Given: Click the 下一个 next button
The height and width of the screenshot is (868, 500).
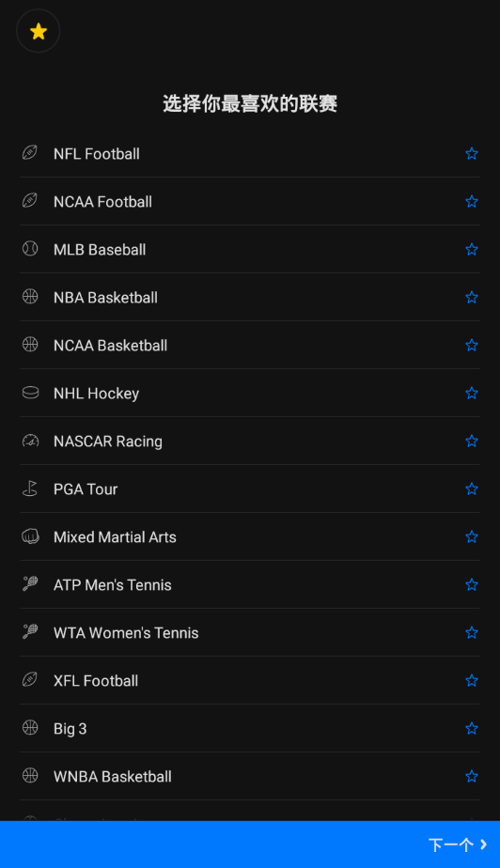Looking at the screenshot, I should [250, 845].
